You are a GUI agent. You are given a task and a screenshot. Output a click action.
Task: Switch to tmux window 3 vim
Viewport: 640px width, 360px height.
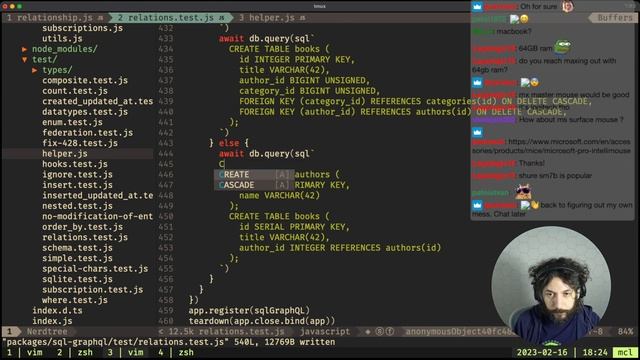coord(125,352)
